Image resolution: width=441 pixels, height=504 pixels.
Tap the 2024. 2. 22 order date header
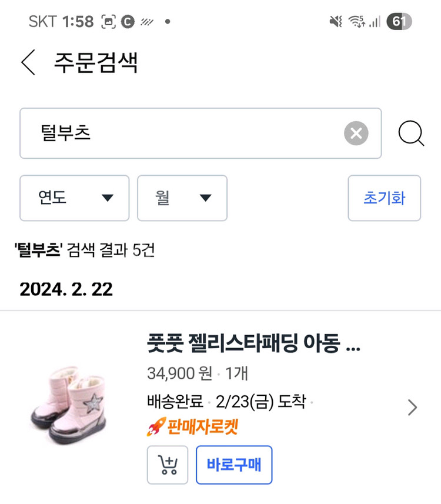pyautogui.click(x=66, y=289)
